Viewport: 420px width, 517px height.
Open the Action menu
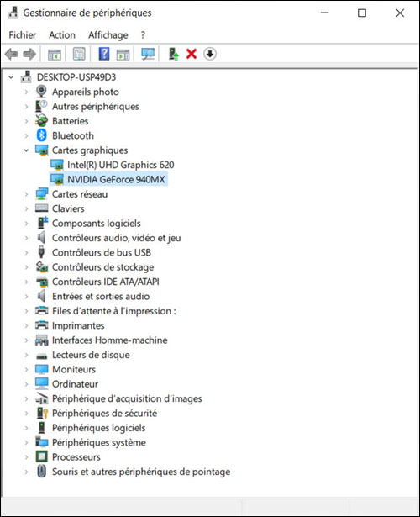pos(62,35)
